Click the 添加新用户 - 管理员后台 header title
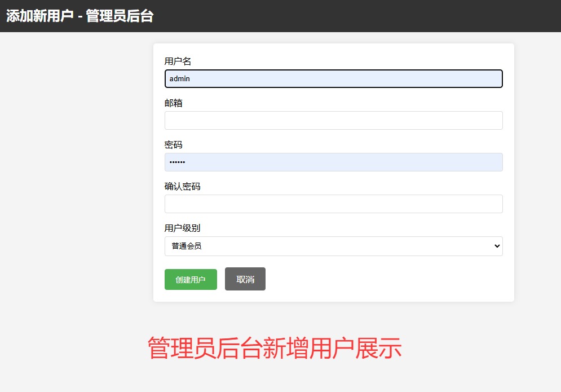The image size is (561, 392). point(80,16)
